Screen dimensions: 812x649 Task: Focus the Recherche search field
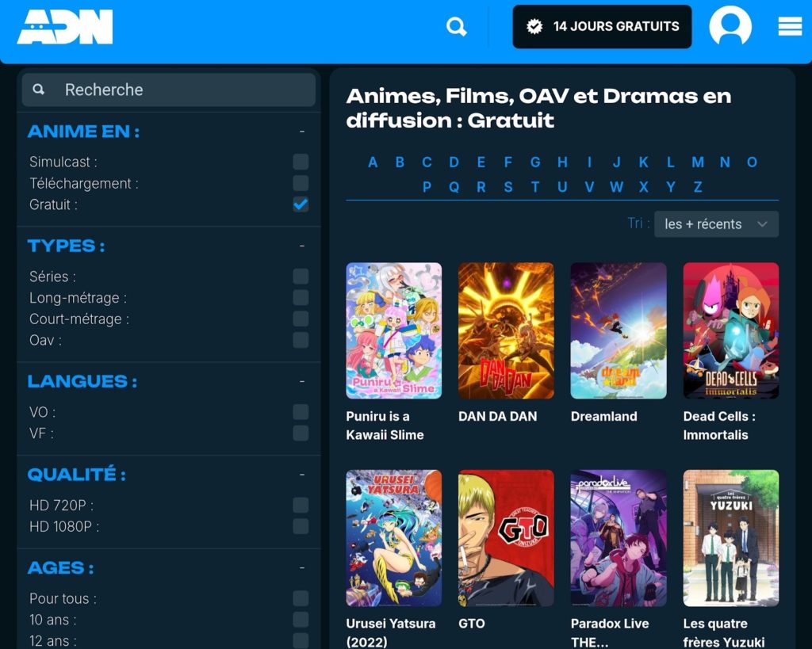click(182, 90)
